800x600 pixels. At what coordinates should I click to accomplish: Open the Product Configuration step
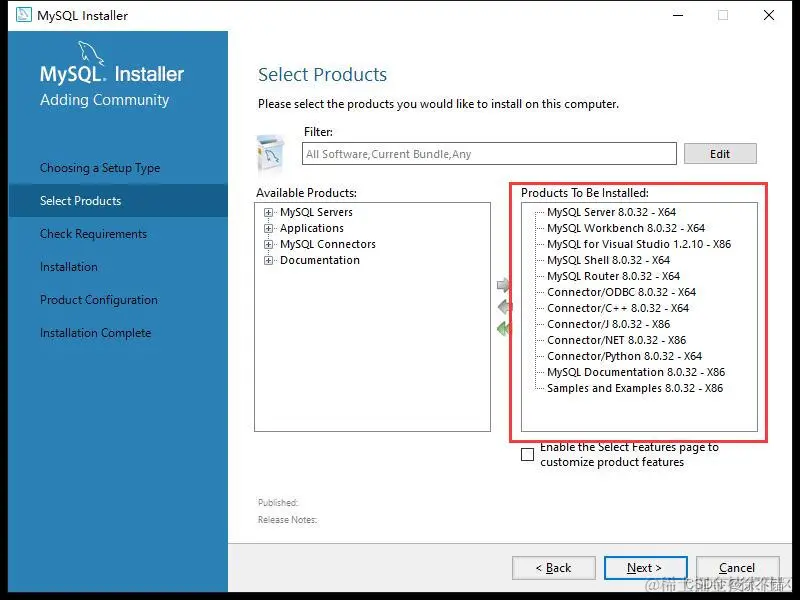tap(99, 299)
